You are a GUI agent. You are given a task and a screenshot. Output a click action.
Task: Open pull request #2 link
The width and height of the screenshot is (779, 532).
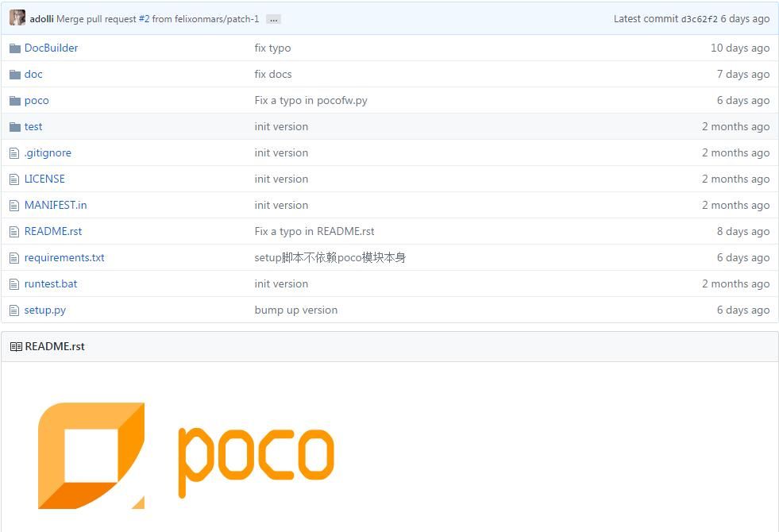pyautogui.click(x=144, y=19)
